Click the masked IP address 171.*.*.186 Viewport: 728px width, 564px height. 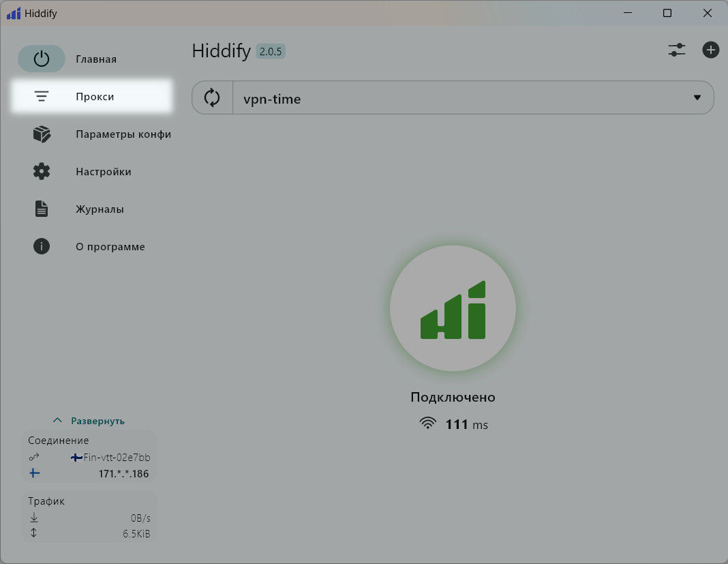point(123,474)
